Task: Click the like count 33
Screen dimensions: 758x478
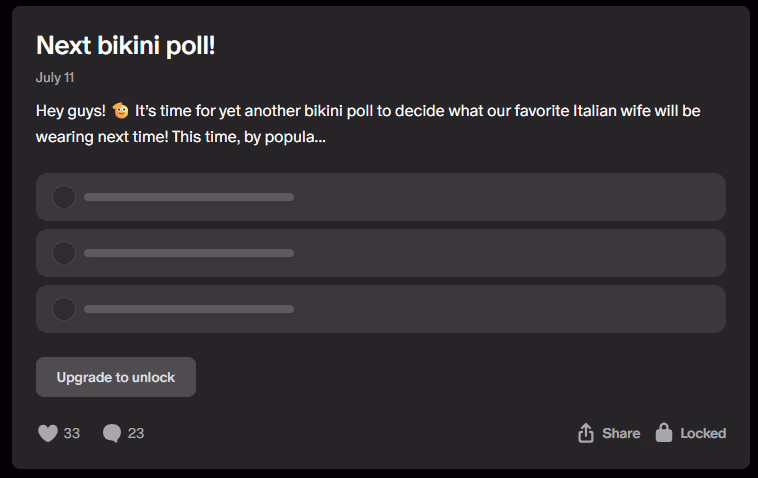Action: pyautogui.click(x=72, y=433)
